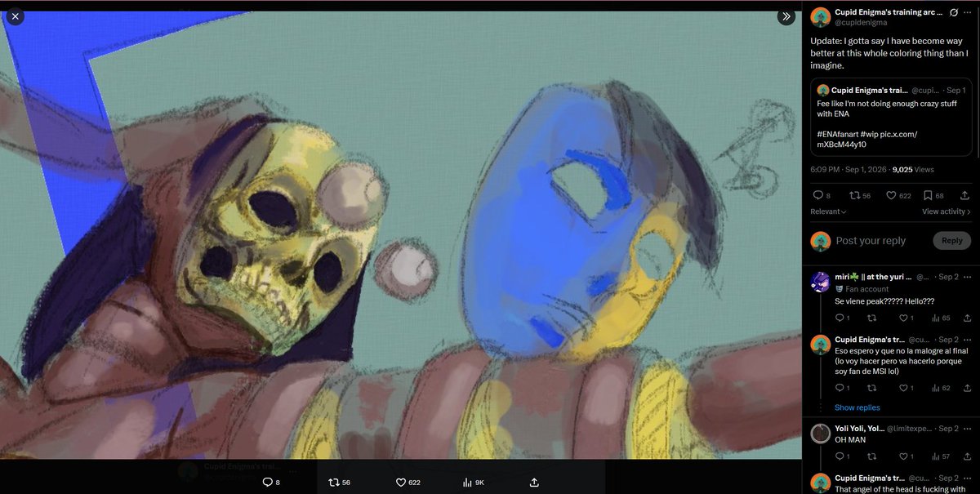The height and width of the screenshot is (494, 980).
Task: Open more options on the 'Eso espero' reply
Action: click(969, 340)
